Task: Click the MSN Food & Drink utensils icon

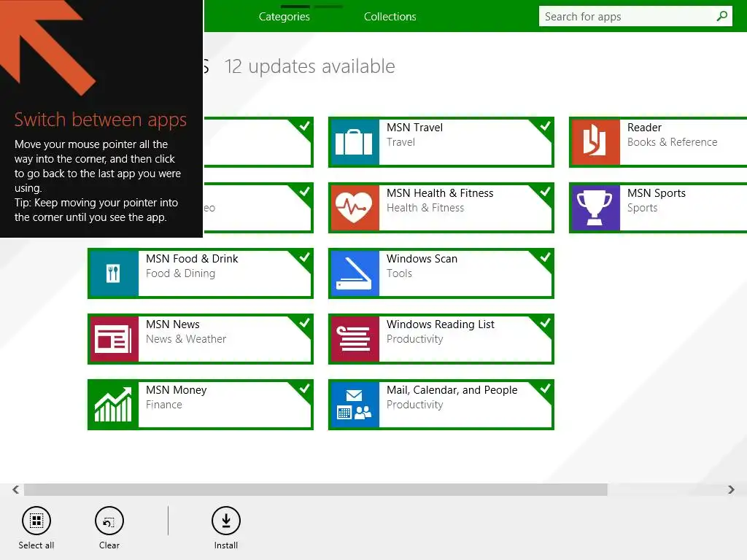Action: [x=113, y=273]
